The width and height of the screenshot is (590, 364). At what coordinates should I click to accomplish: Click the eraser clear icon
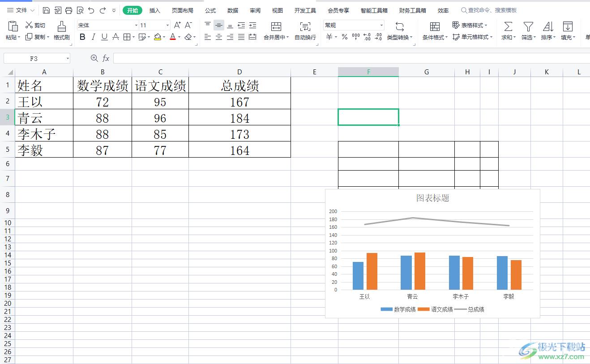click(x=188, y=37)
